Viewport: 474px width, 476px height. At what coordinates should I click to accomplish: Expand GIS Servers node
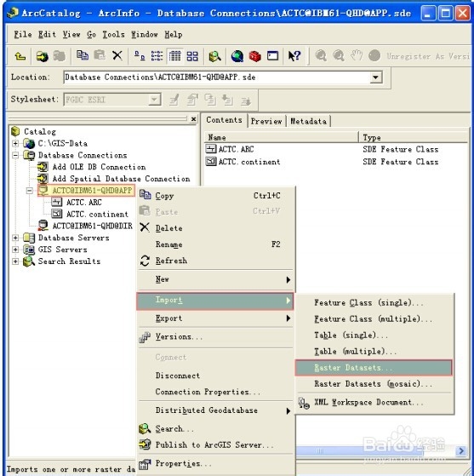[x=15, y=249]
